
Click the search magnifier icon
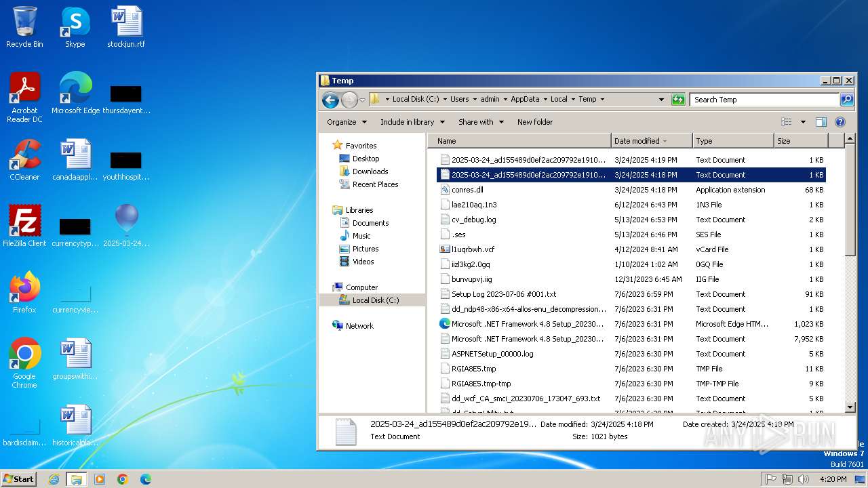(846, 100)
